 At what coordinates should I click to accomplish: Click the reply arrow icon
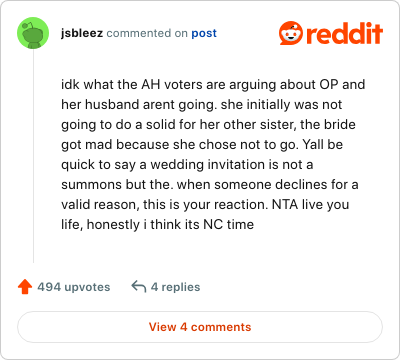pos(139,286)
